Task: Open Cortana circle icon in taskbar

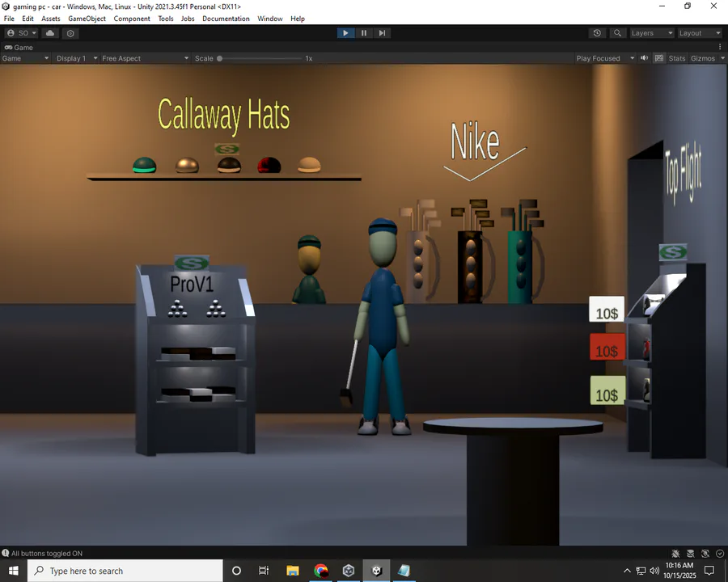Action: [236, 571]
